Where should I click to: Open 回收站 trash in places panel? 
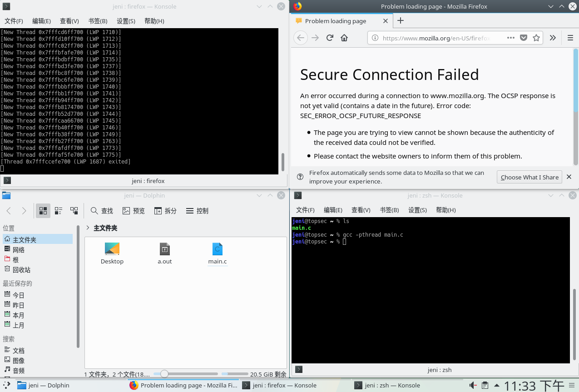click(x=38, y=269)
